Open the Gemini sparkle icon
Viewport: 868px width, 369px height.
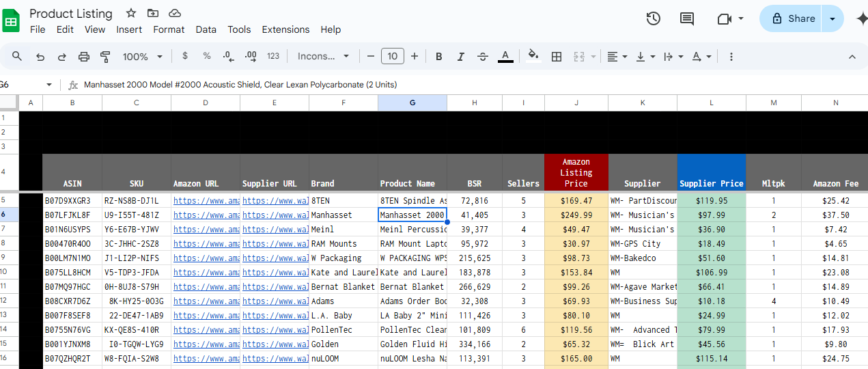(862, 18)
